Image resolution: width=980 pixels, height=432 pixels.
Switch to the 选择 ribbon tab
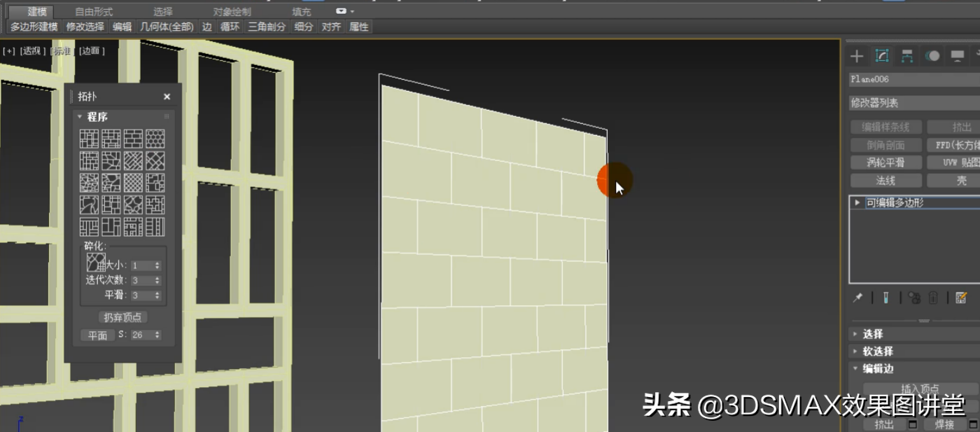pyautogui.click(x=163, y=11)
